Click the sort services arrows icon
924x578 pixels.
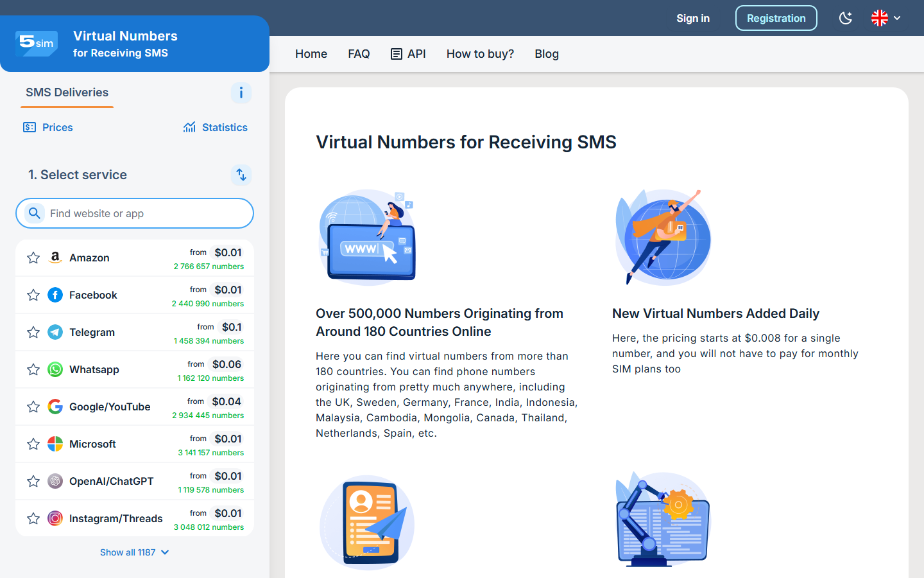click(x=241, y=175)
